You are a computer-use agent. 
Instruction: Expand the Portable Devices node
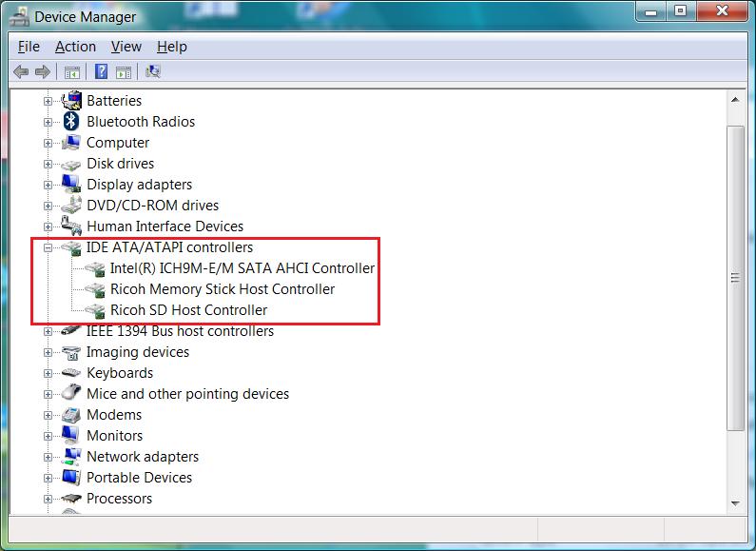pyautogui.click(x=48, y=478)
